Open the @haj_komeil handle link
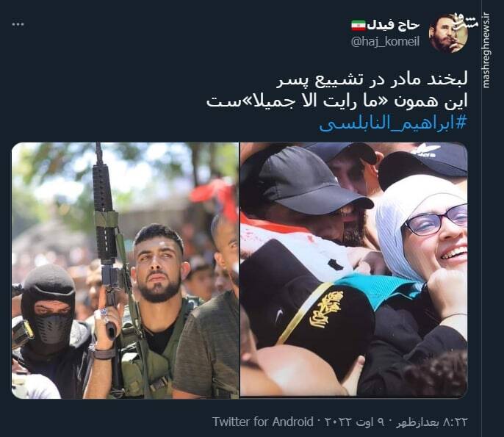Screen dimensions: 504x437 pos(385,41)
